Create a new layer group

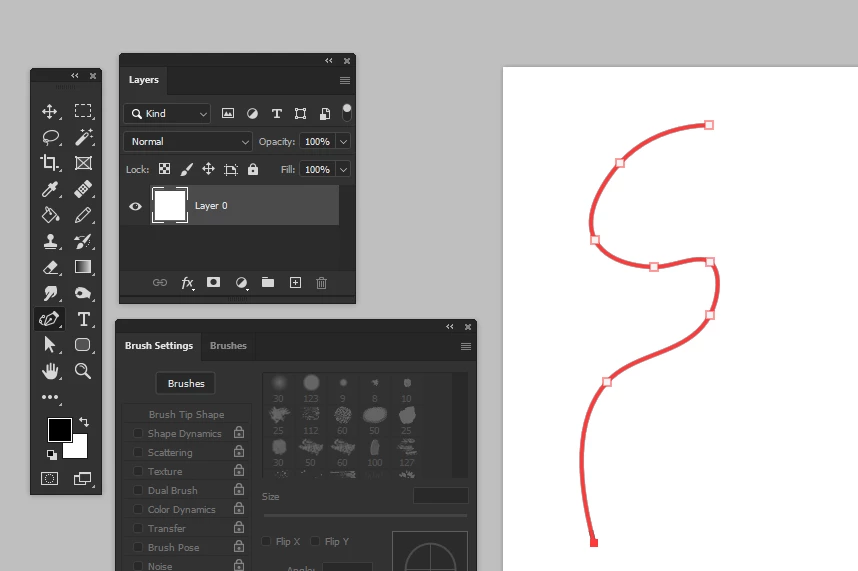tap(268, 282)
